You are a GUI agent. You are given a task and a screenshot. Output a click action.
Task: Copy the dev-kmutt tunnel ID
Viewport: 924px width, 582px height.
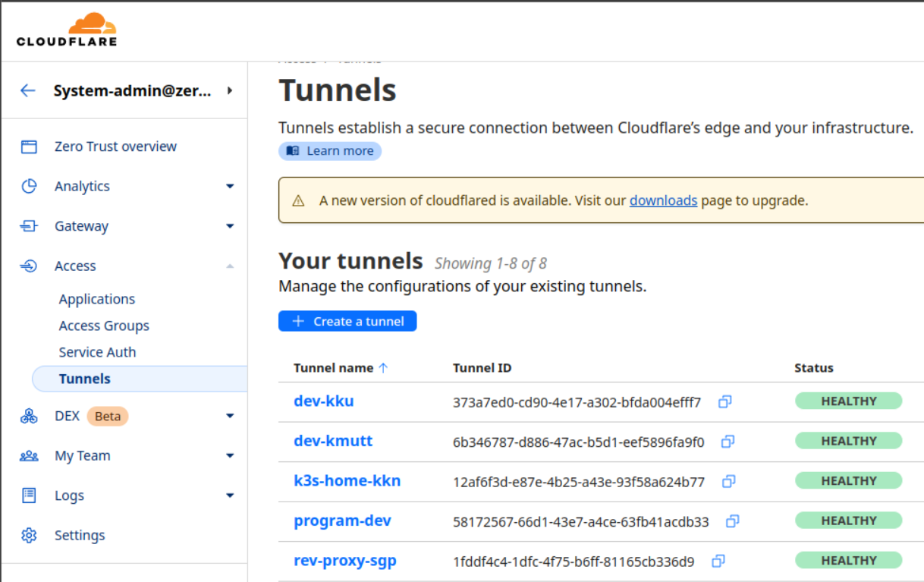(x=728, y=442)
